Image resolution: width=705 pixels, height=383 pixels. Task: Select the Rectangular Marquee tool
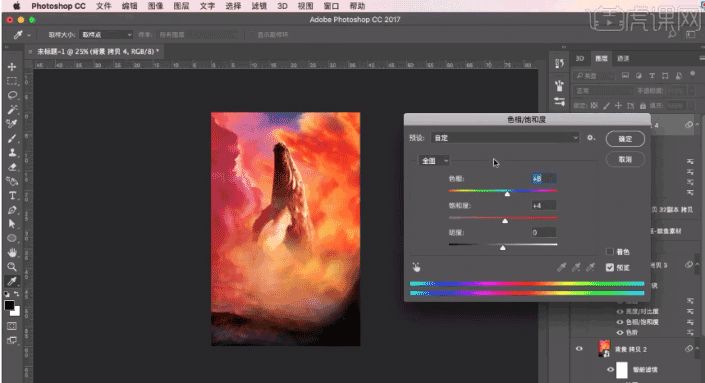click(x=12, y=81)
